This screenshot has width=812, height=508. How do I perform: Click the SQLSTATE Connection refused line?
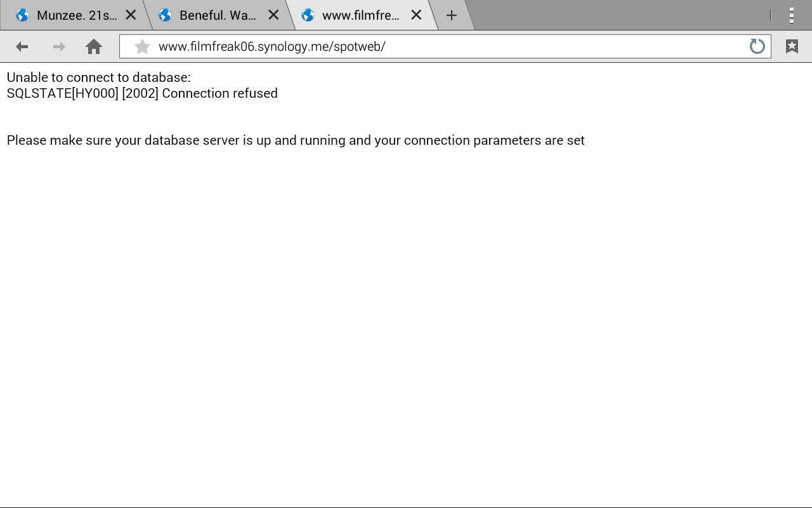[x=142, y=93]
